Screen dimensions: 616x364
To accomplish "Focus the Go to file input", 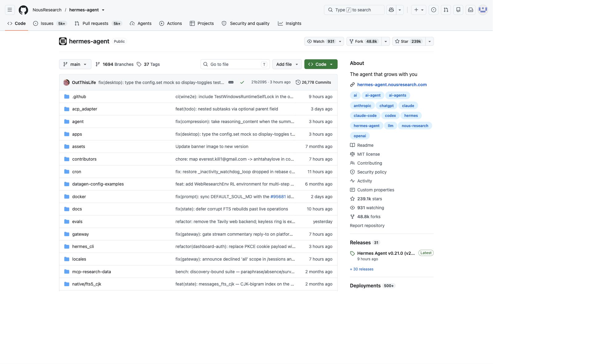I will click(235, 64).
